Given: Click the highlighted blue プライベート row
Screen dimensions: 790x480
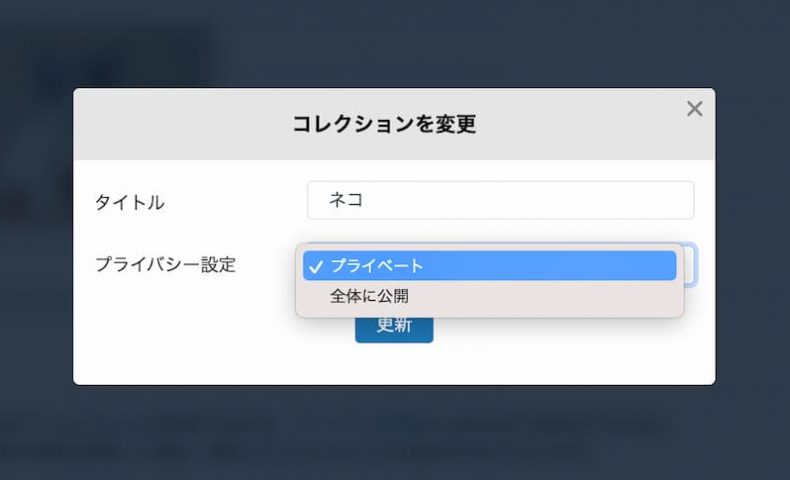Looking at the screenshot, I should point(489,265).
